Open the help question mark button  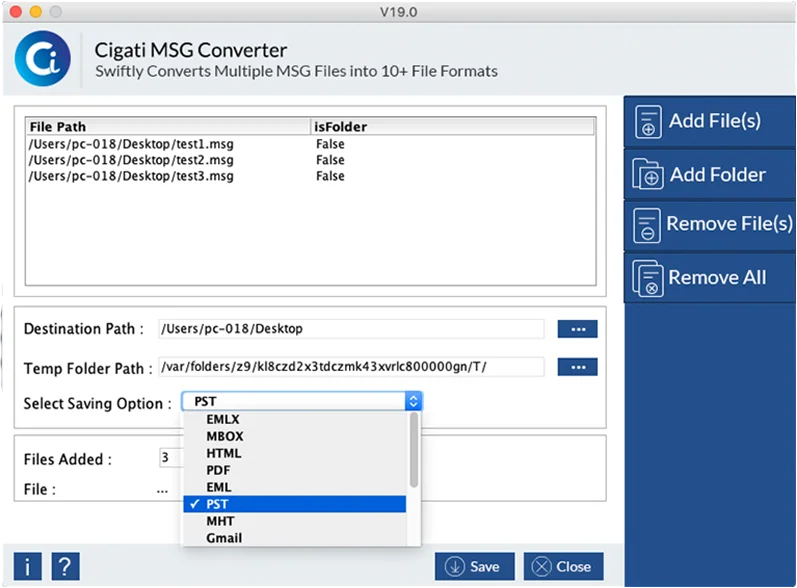coord(66,566)
